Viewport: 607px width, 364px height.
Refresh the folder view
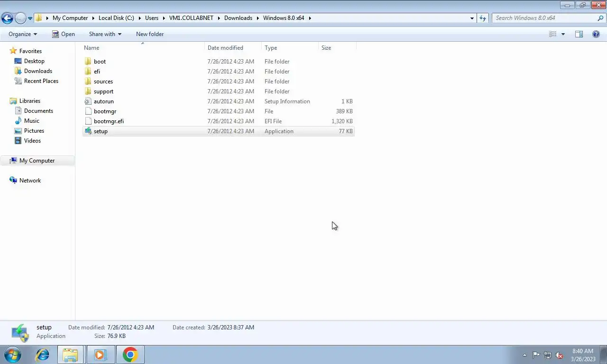[483, 18]
